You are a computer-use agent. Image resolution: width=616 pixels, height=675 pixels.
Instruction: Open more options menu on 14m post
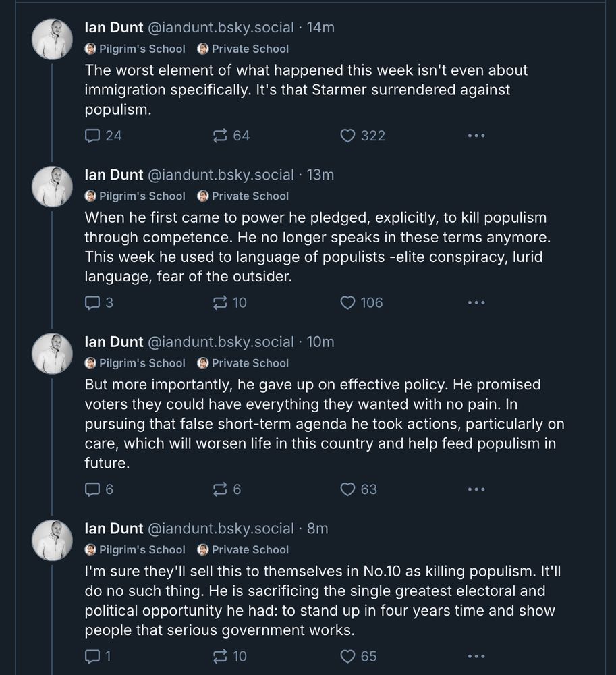coord(476,136)
